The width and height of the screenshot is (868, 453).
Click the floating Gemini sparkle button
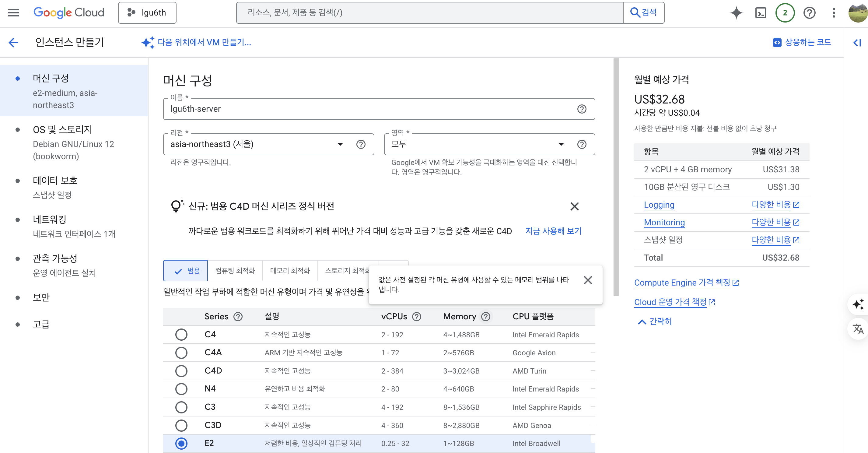click(858, 304)
